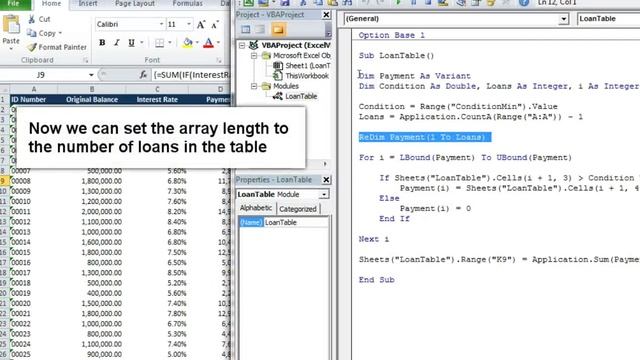Click the Cut scissors icon
This screenshot has width=640, height=360.
click(31, 19)
